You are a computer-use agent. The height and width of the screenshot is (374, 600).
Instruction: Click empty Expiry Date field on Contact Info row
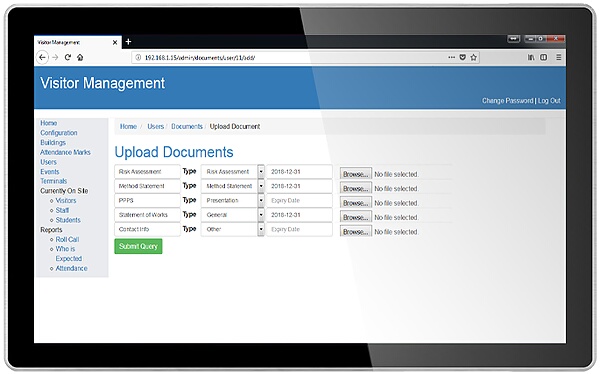300,229
